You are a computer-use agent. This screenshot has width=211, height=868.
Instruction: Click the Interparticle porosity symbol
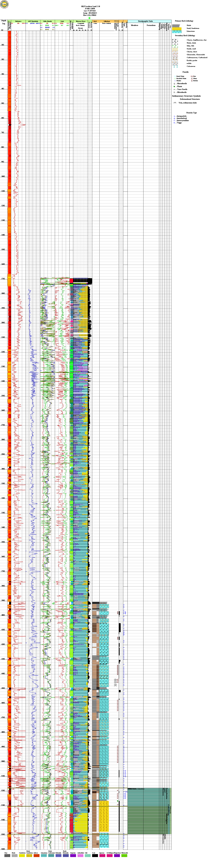tap(175, 116)
